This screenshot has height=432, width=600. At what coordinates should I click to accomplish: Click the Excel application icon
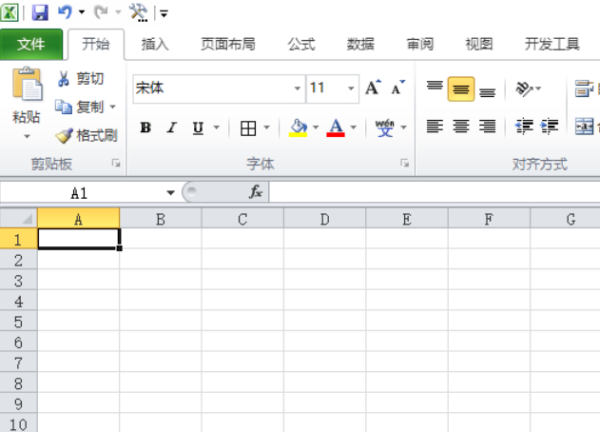(9, 13)
